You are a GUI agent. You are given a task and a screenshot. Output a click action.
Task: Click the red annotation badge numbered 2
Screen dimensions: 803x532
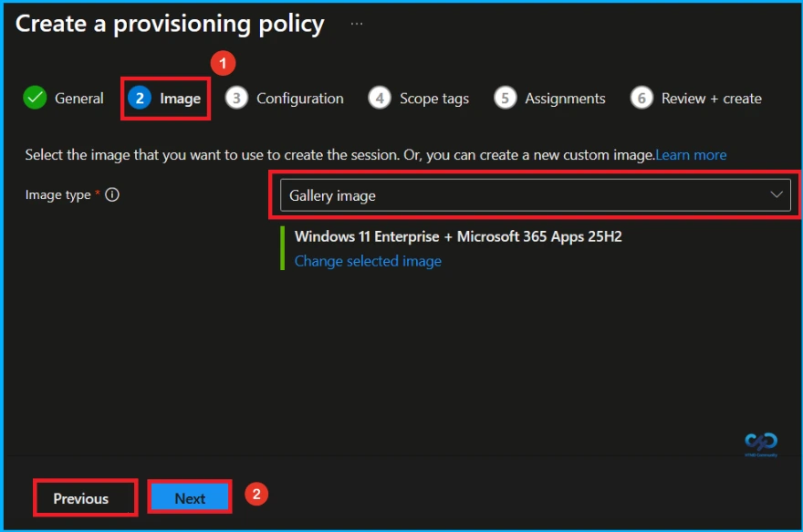click(x=256, y=494)
